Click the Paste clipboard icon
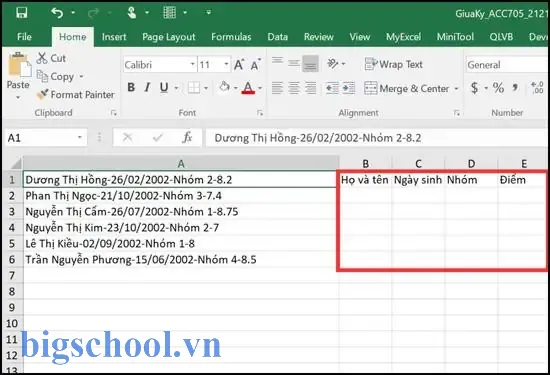The height and width of the screenshot is (375, 550). (x=19, y=65)
